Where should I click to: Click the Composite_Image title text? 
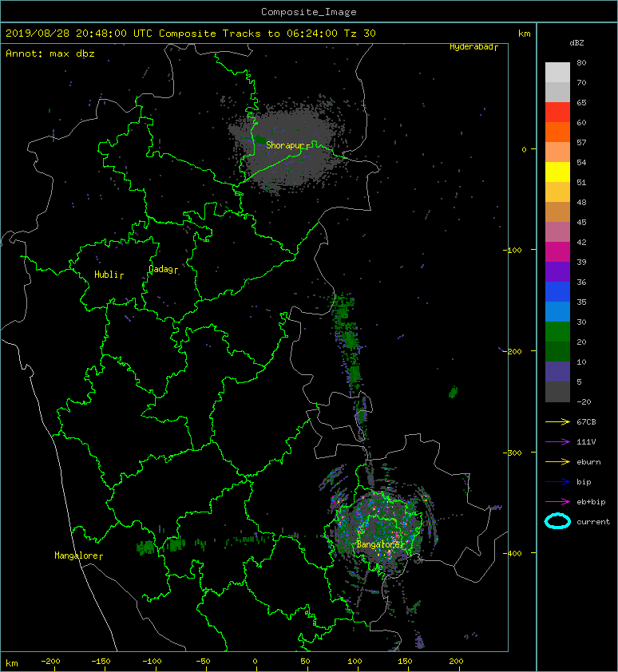[x=309, y=12]
